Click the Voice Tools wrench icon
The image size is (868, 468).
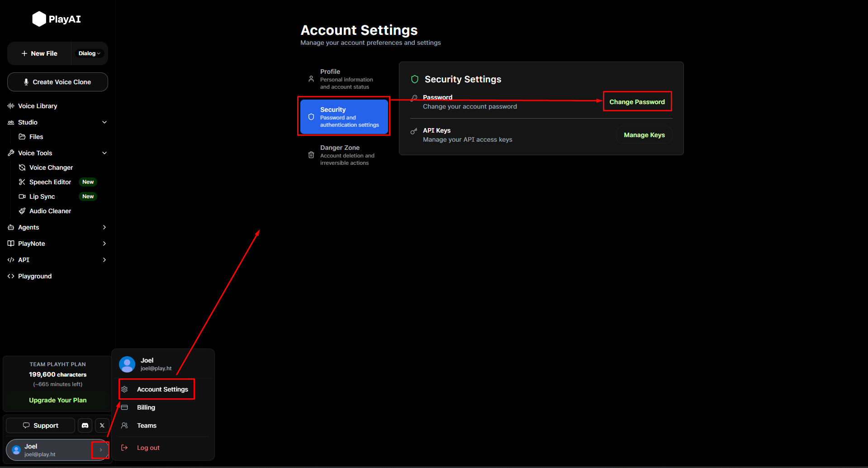pos(11,153)
